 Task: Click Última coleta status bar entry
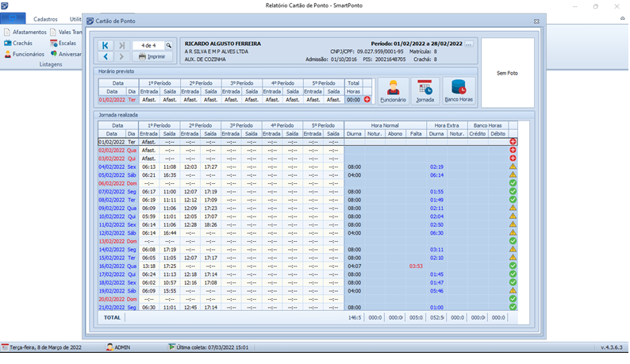(x=209, y=347)
